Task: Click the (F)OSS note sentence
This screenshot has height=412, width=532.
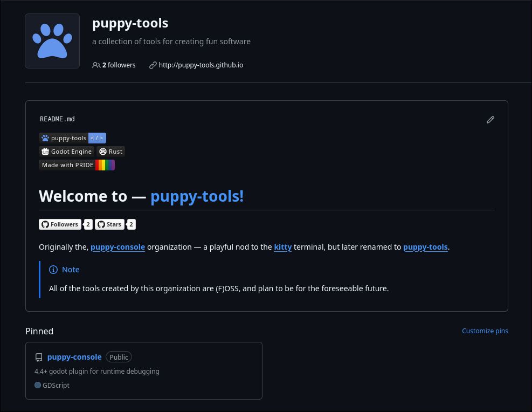Action: point(219,289)
